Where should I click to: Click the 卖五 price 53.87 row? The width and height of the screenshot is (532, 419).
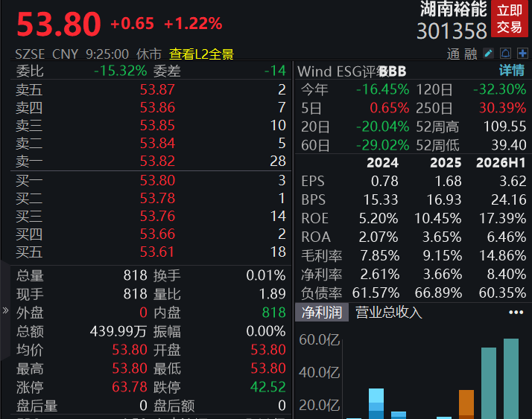pyautogui.click(x=151, y=89)
